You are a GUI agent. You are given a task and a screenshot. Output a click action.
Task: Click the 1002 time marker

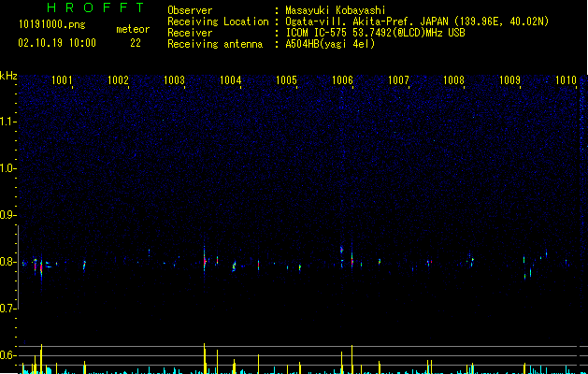click(x=118, y=80)
